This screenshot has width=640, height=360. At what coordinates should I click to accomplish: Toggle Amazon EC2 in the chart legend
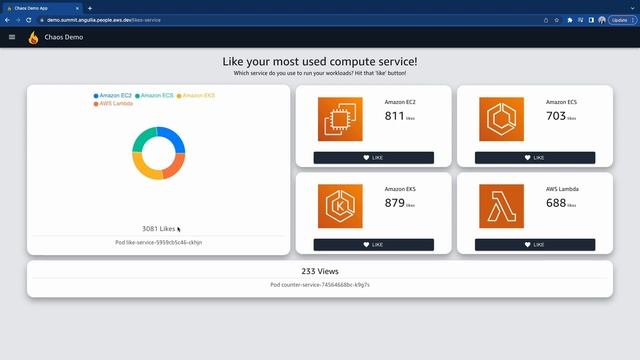pyautogui.click(x=113, y=96)
